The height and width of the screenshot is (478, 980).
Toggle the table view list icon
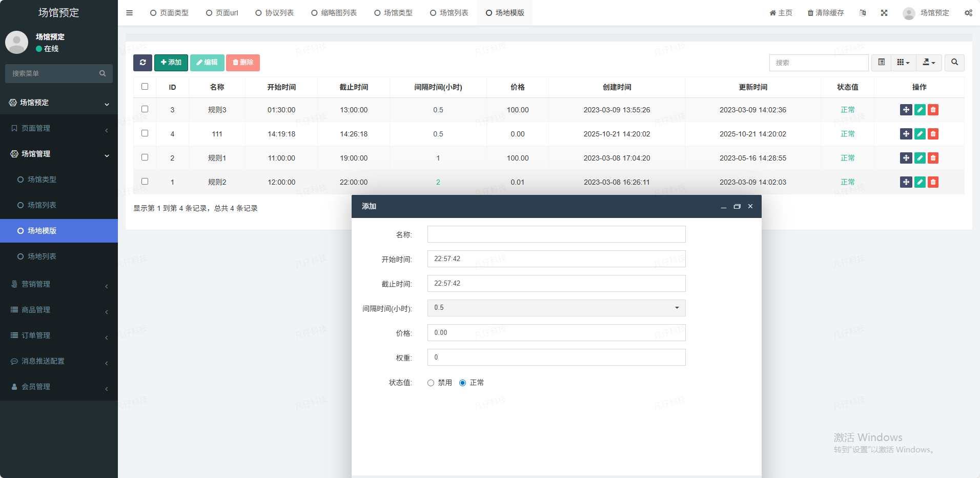[881, 63]
